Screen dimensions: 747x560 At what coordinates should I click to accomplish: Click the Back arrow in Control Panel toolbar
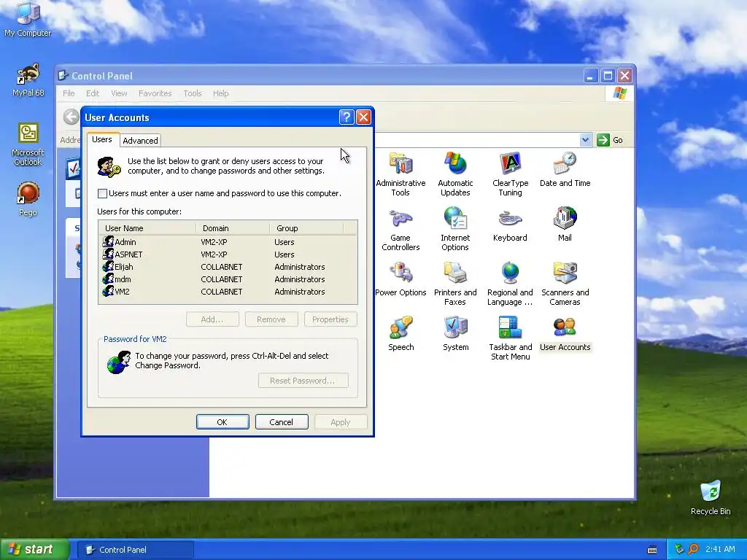[71, 117]
